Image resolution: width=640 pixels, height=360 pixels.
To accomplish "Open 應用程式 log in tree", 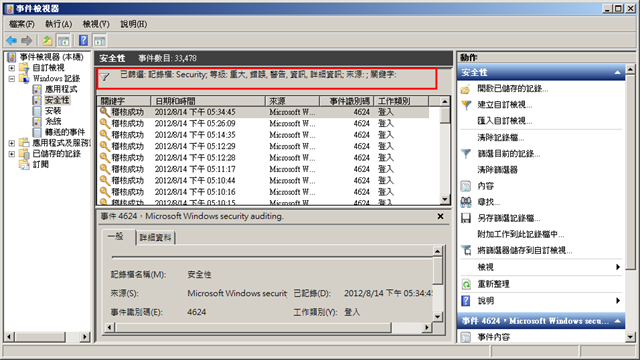I will click(x=61, y=89).
